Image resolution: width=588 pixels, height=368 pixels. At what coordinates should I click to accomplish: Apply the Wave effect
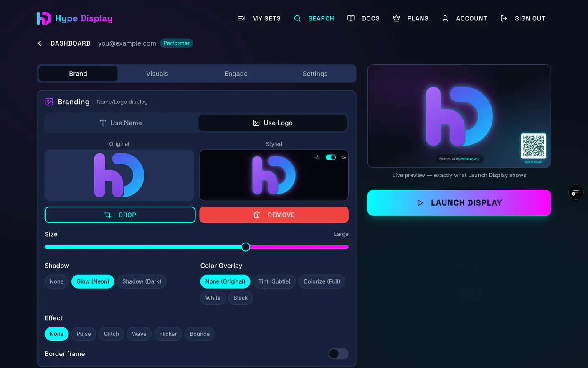pos(139,334)
